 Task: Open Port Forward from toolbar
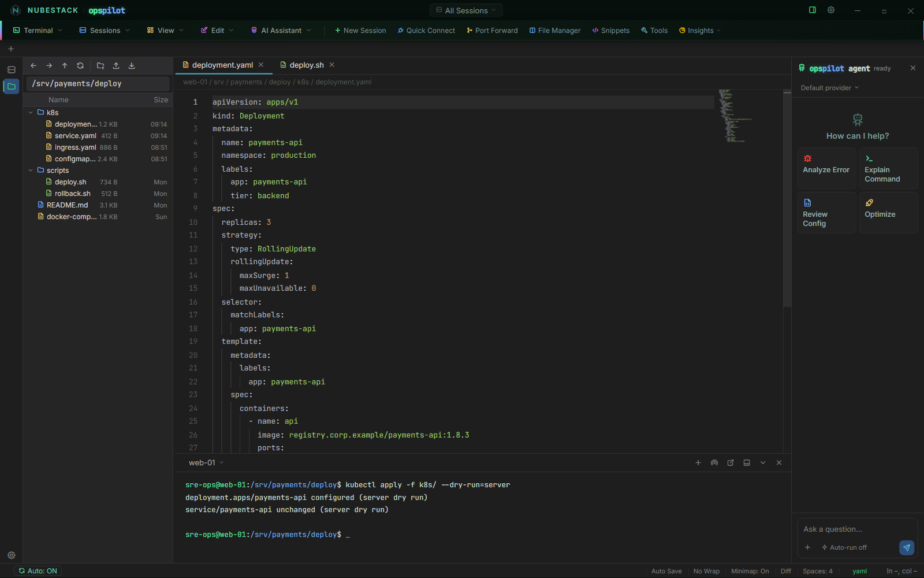pos(492,31)
